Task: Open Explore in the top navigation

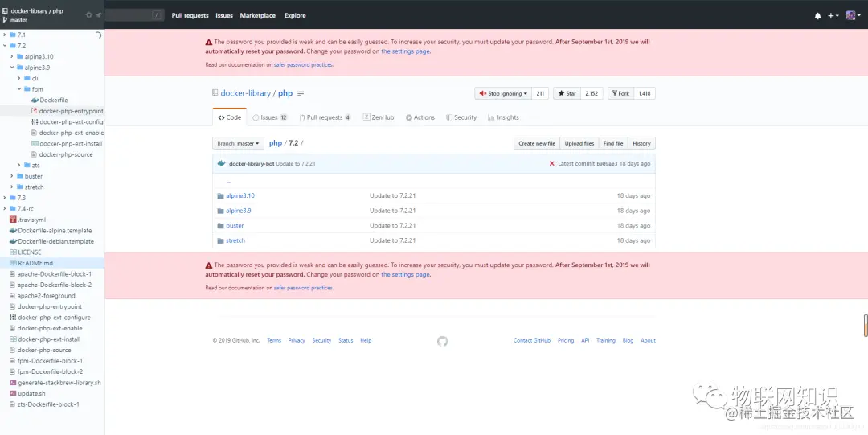Action: (x=295, y=15)
